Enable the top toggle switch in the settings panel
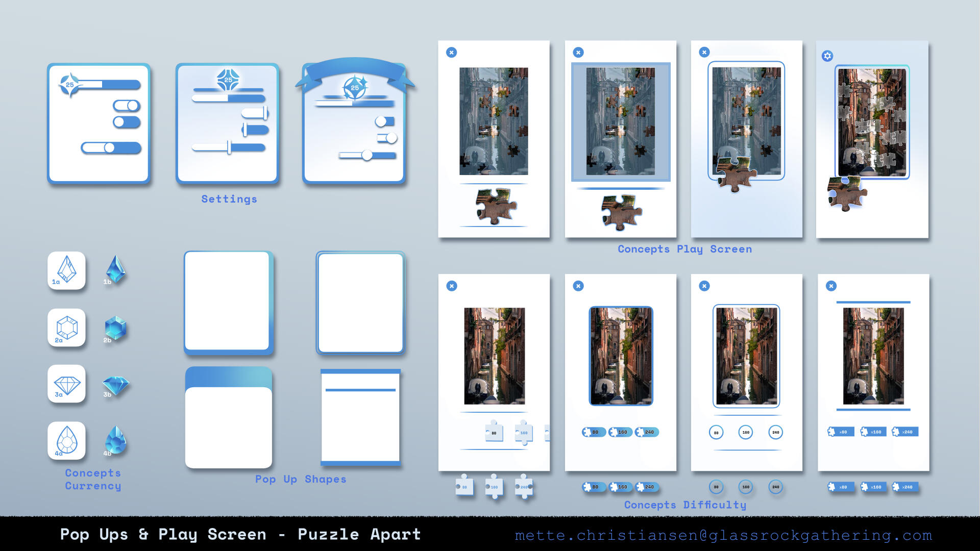Screen dimensions: 980x551 pos(125,106)
